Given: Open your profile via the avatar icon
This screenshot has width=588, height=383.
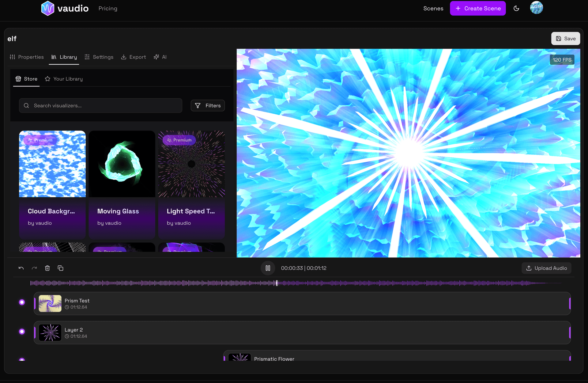Looking at the screenshot, I should (537, 8).
